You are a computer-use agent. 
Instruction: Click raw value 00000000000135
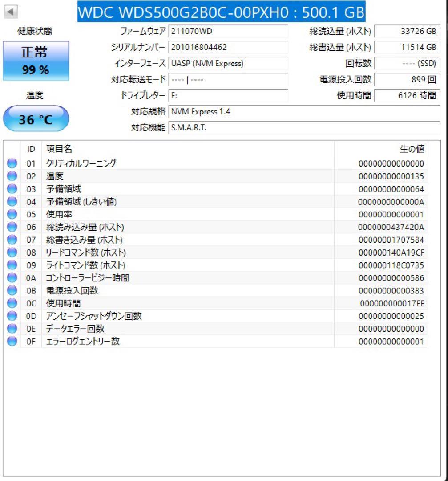coord(391,176)
